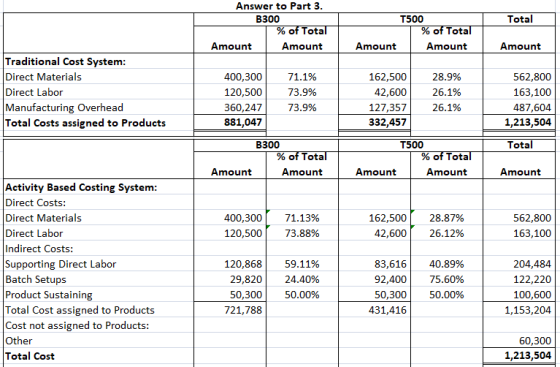Click the 28.9% direct materials percentage

pos(447,77)
